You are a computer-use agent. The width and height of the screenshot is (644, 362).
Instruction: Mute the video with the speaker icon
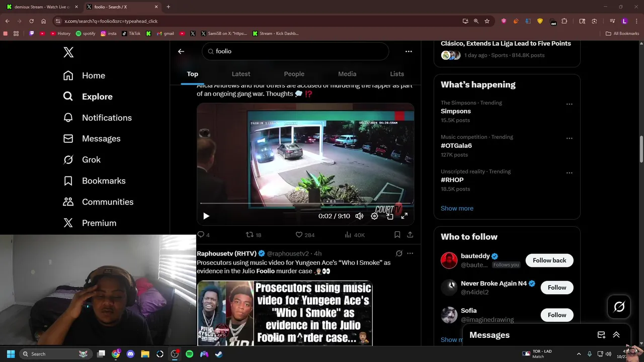359,216
